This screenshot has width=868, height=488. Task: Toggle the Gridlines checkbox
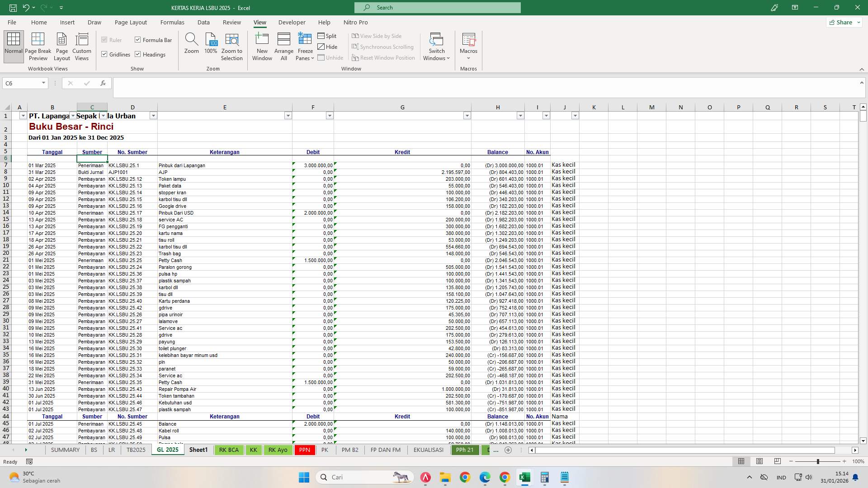coord(105,54)
